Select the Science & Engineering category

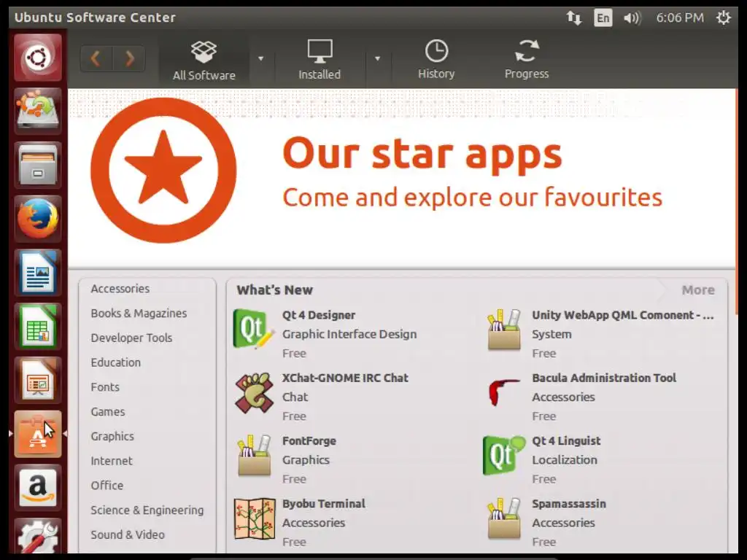(x=147, y=510)
